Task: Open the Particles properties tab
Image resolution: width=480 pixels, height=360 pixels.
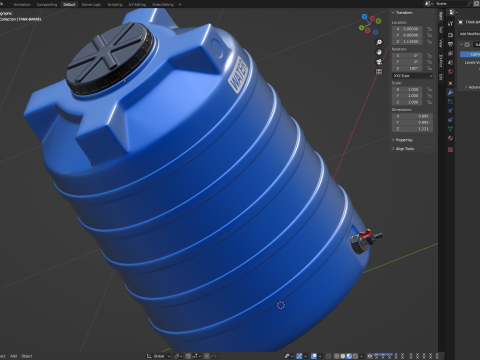Action: click(x=450, y=101)
